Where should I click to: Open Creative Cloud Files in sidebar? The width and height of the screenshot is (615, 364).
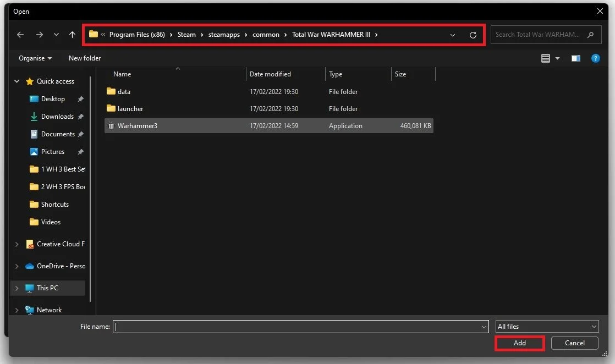(61, 244)
